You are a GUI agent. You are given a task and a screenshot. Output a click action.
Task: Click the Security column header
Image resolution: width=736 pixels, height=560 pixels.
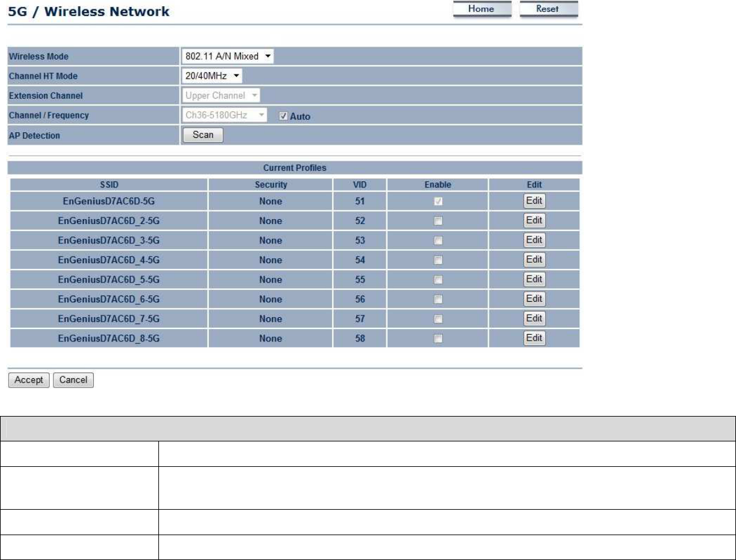click(271, 185)
